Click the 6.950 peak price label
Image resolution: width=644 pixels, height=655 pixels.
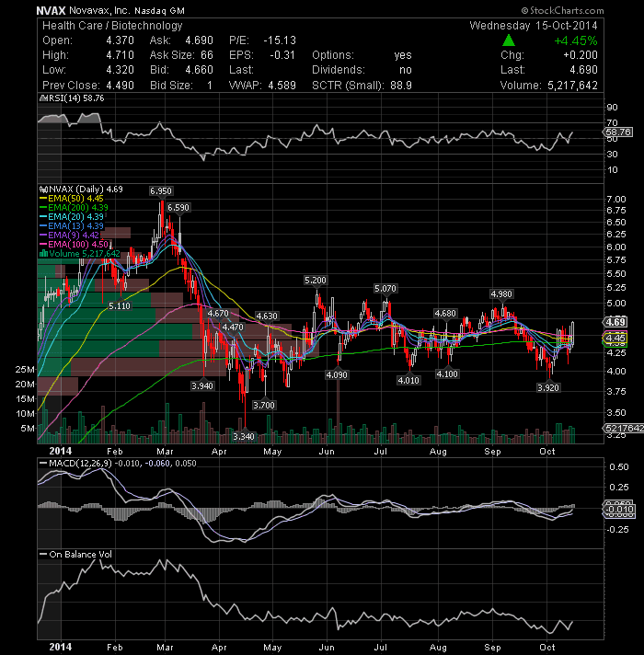coord(161,191)
